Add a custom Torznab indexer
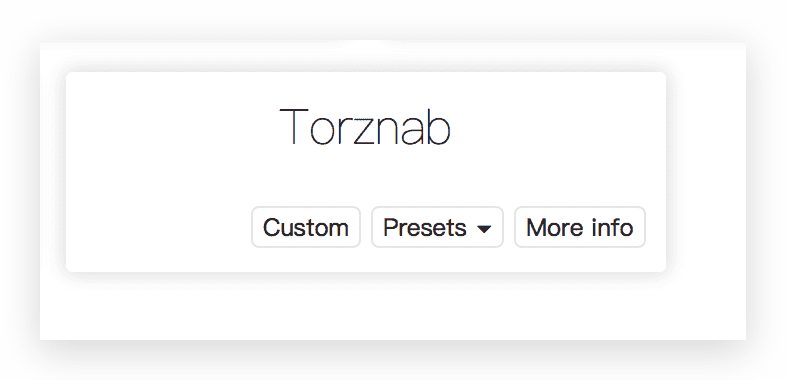The image size is (786, 380). (306, 227)
